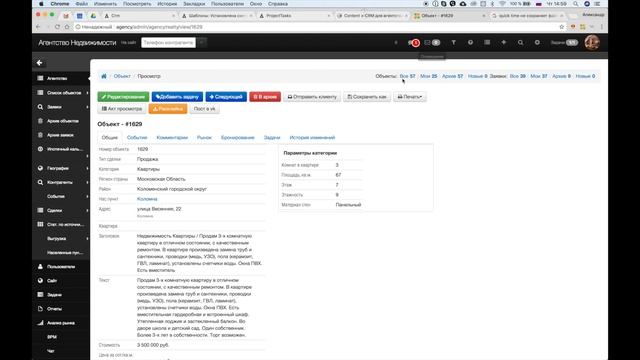Image resolution: width=640 pixels, height=360 pixels.
Task: Open Объекты Мои 25 link
Action: (x=429, y=76)
